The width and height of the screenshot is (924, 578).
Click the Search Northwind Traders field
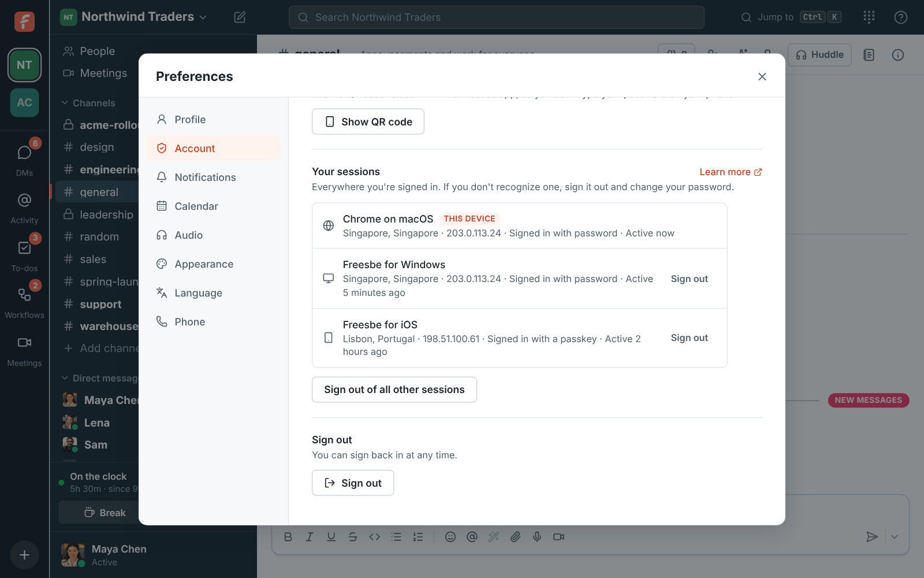pos(496,17)
